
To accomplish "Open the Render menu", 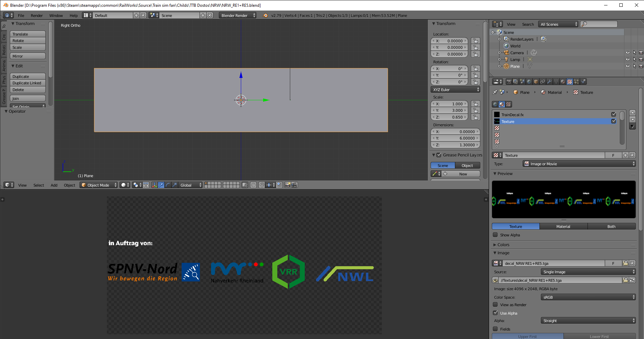I will click(37, 15).
